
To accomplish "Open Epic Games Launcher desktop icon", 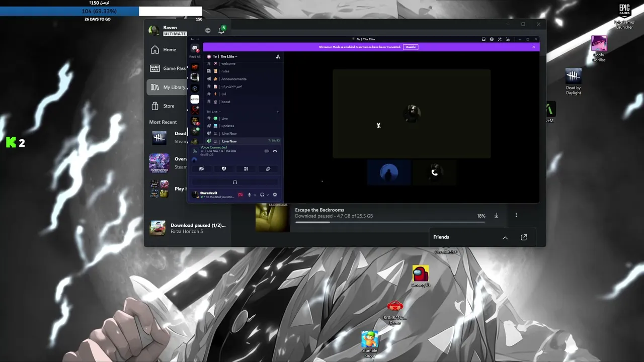I will click(x=624, y=16).
